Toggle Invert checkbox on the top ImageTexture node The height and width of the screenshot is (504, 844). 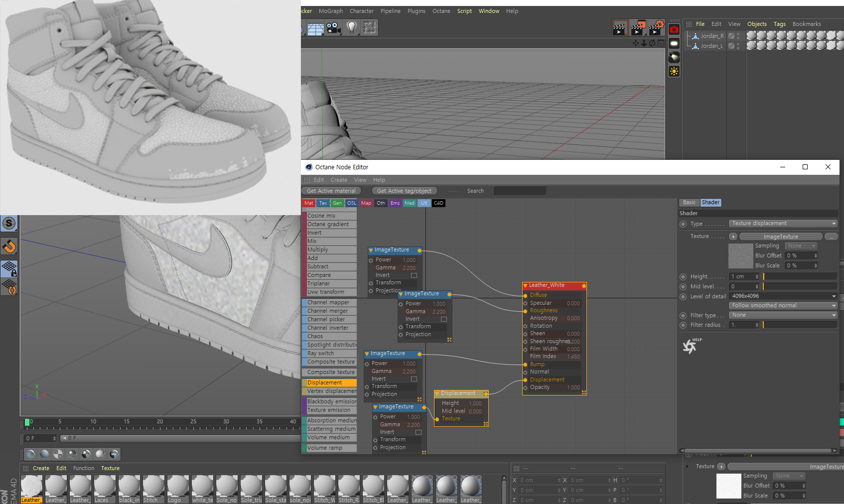click(414, 275)
